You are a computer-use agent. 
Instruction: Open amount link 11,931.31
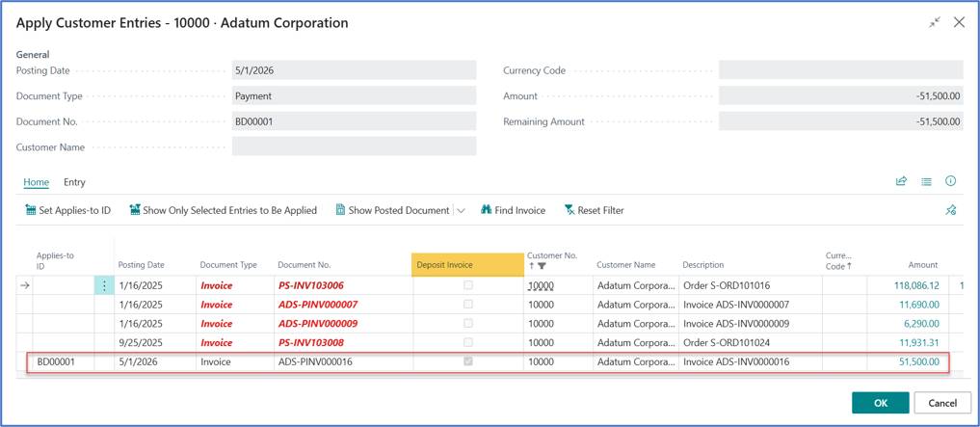pyautogui.click(x=918, y=342)
